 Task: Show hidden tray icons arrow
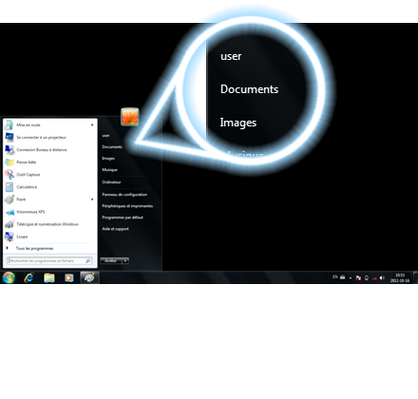coord(350,278)
